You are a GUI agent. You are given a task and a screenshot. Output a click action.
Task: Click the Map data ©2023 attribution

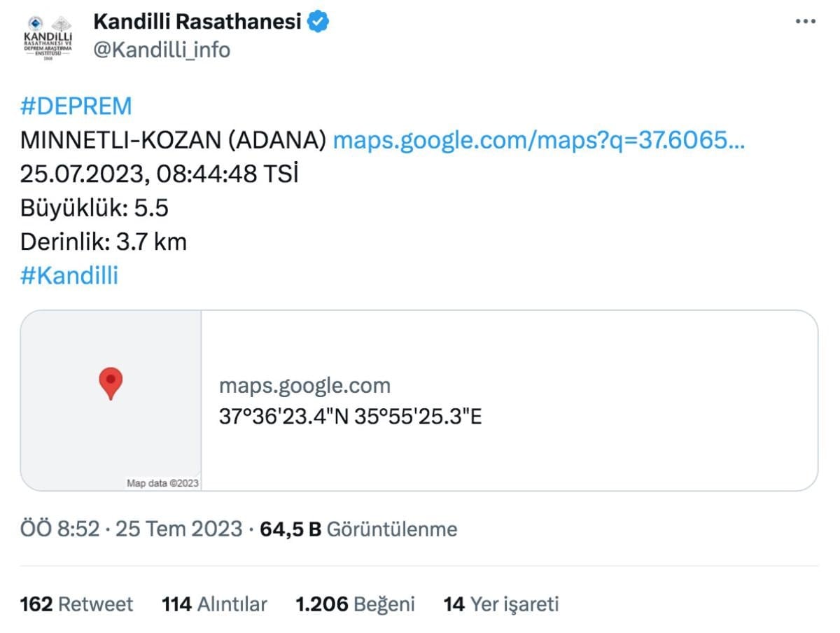coord(162,483)
